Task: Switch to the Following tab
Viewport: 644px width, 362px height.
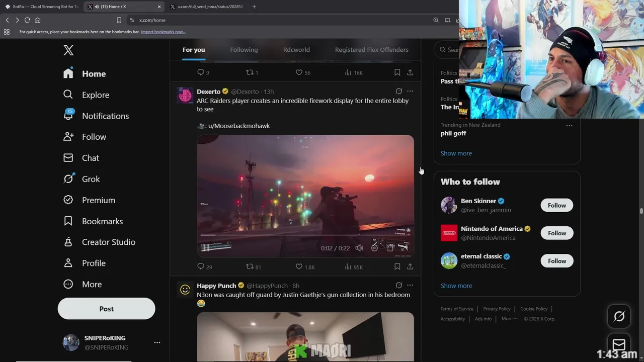Action: point(244,50)
